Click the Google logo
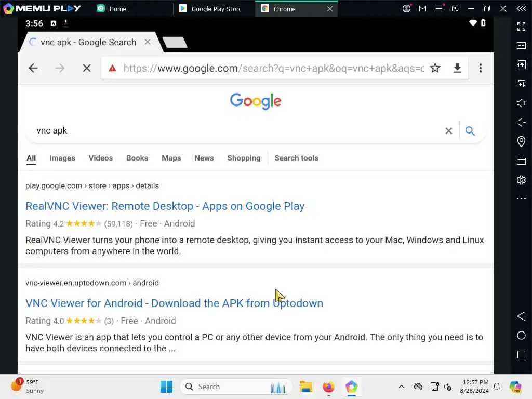Screen dimensions: 532x399 click(x=256, y=101)
